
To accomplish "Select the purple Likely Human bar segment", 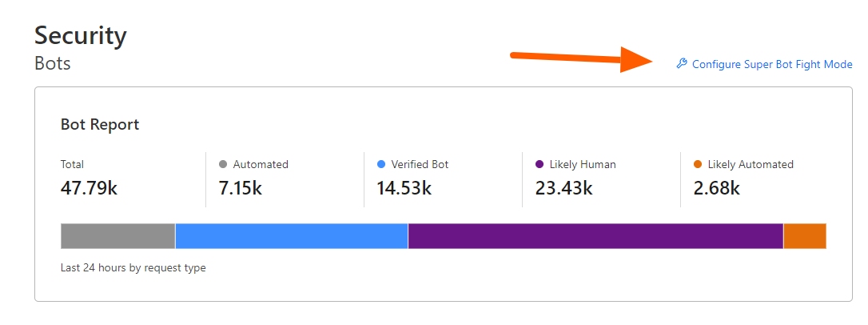I will [595, 236].
